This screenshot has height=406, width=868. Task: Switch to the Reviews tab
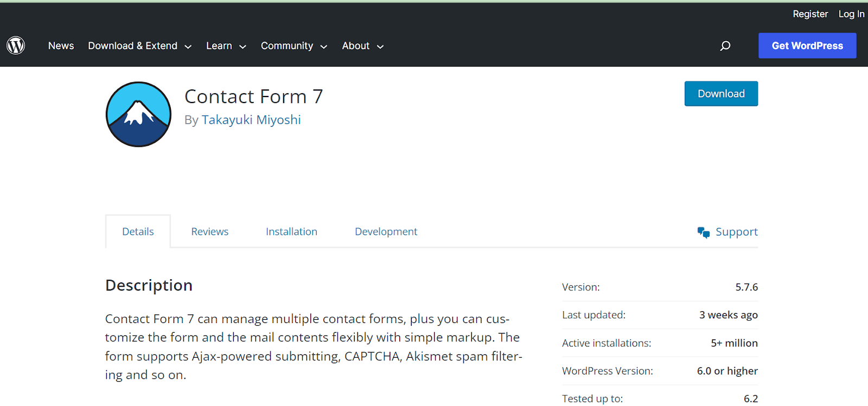210,231
